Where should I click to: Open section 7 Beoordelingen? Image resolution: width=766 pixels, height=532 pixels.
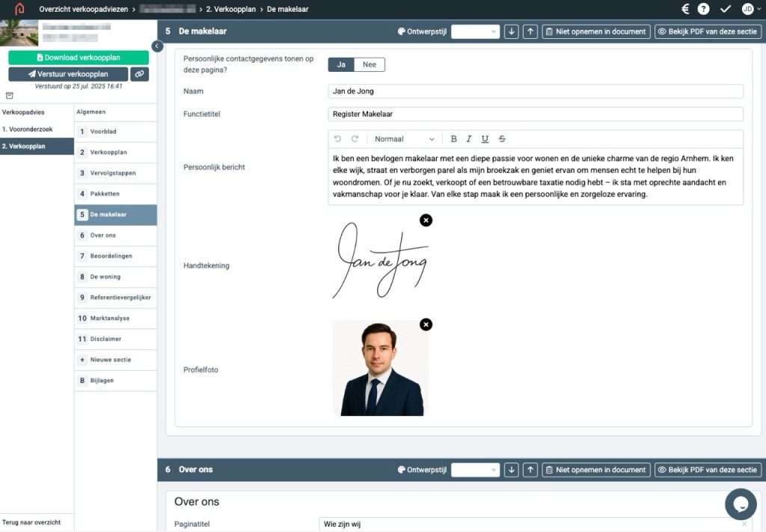[116, 256]
